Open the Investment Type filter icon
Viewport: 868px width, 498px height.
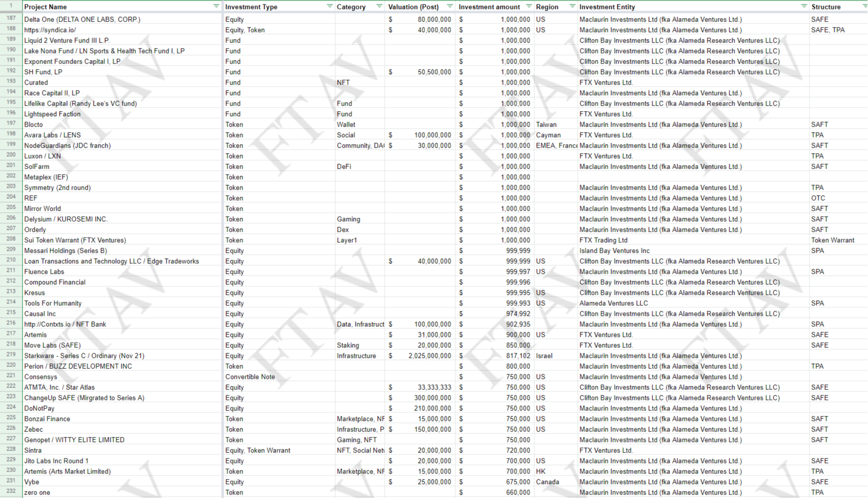pos(329,7)
